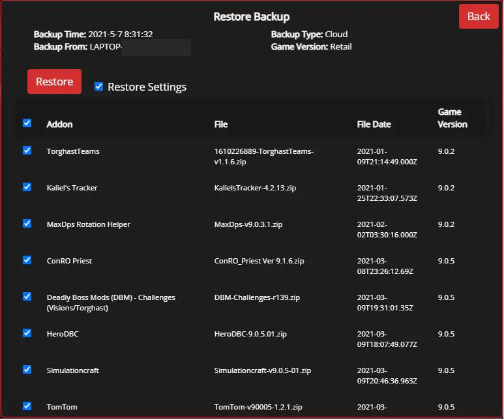Toggle the select-all checkbox beside Addon header
This screenshot has height=420, width=504.
(x=27, y=123)
